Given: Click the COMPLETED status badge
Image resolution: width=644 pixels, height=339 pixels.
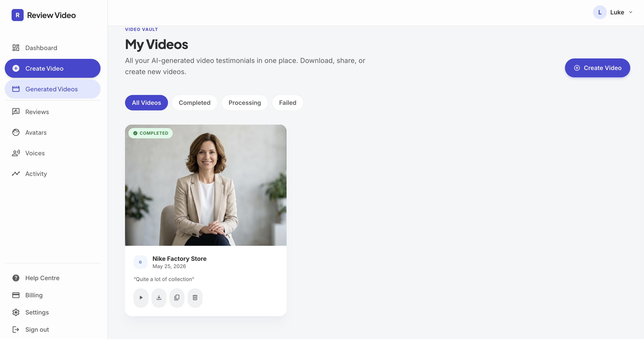Looking at the screenshot, I should coord(151,133).
